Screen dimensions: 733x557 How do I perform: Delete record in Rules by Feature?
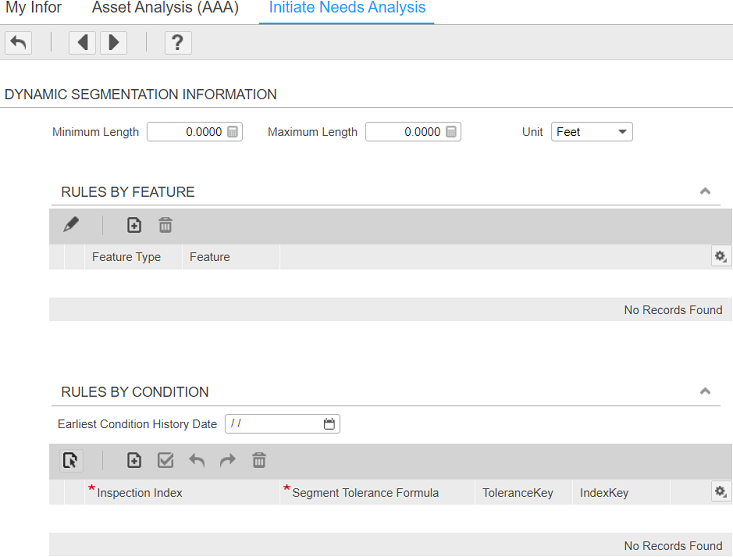tap(166, 225)
